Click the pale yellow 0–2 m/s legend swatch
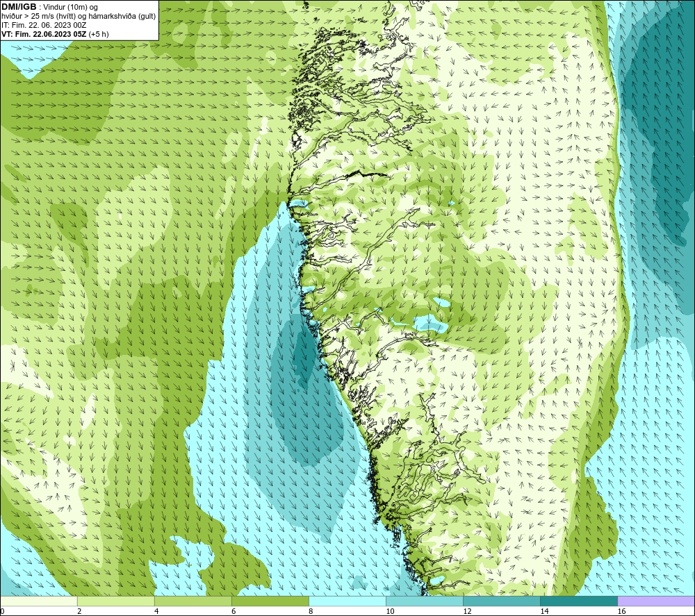 39,601
